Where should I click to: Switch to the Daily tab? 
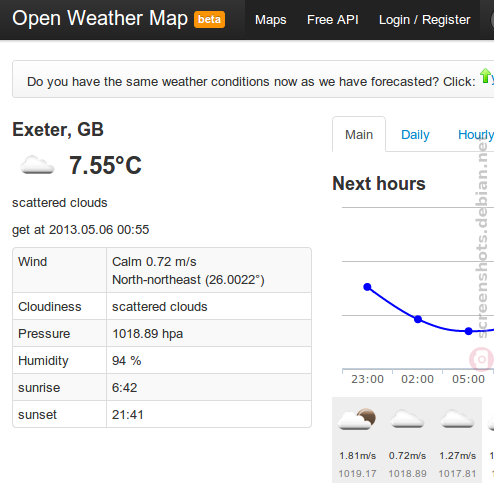(415, 135)
